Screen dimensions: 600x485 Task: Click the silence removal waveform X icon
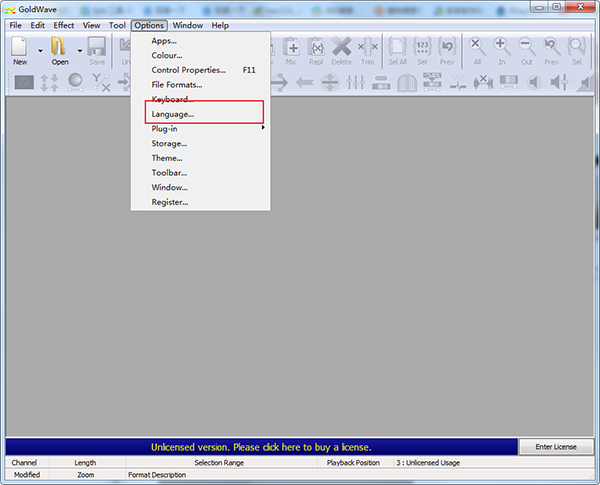point(483,82)
